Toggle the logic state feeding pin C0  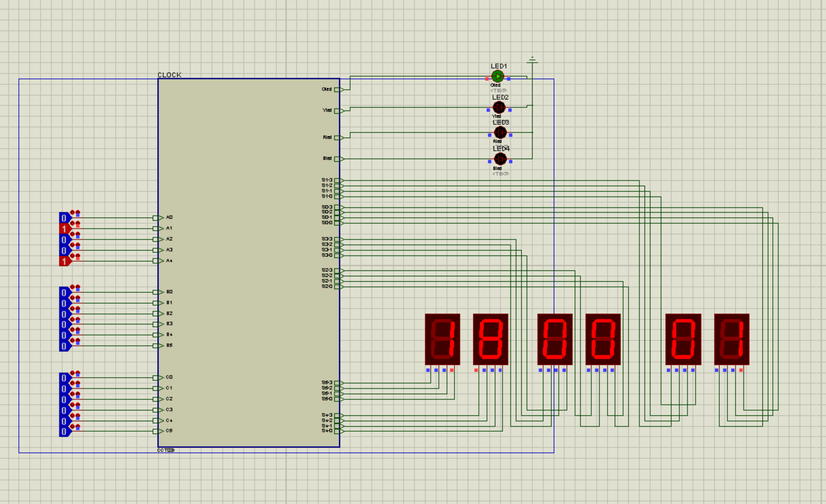tap(65, 378)
